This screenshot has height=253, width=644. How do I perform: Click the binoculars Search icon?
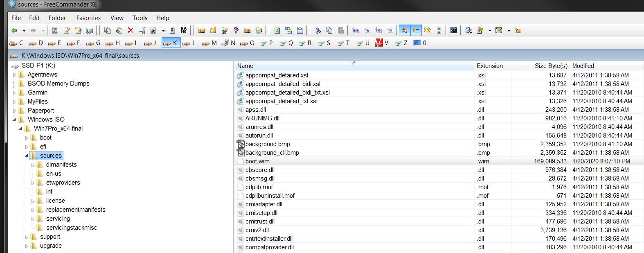coord(153,31)
